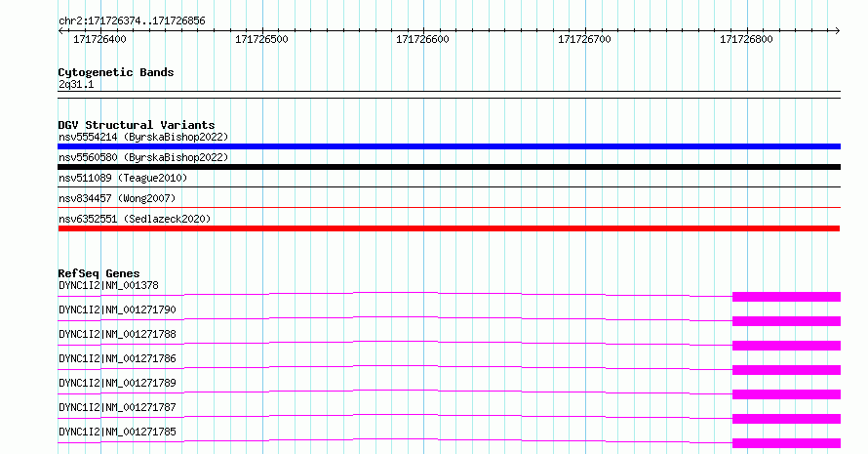Click ruler position label 171726600
The width and height of the screenshot is (868, 454).
point(422,39)
